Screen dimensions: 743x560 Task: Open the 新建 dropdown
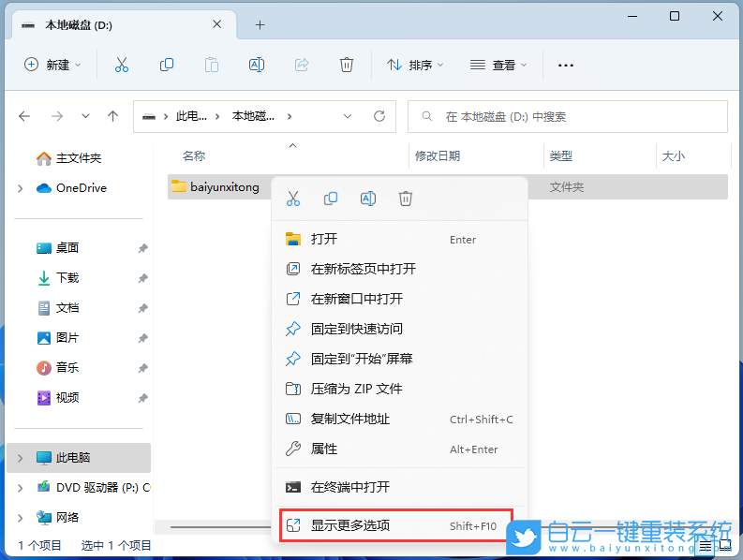[x=52, y=65]
